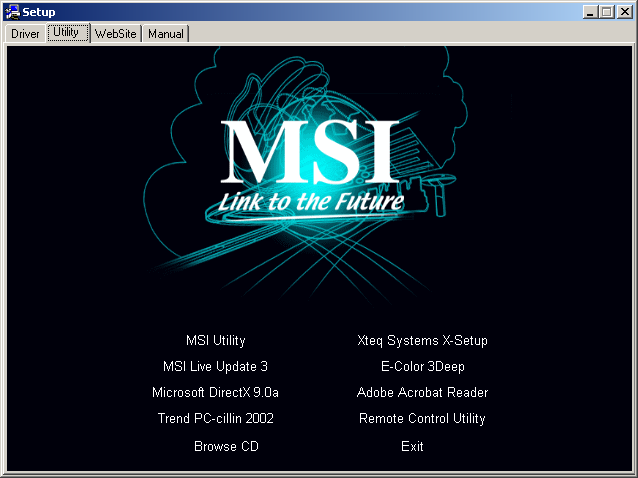
Task: Install Trend PC-cillin 2002
Action: (216, 418)
